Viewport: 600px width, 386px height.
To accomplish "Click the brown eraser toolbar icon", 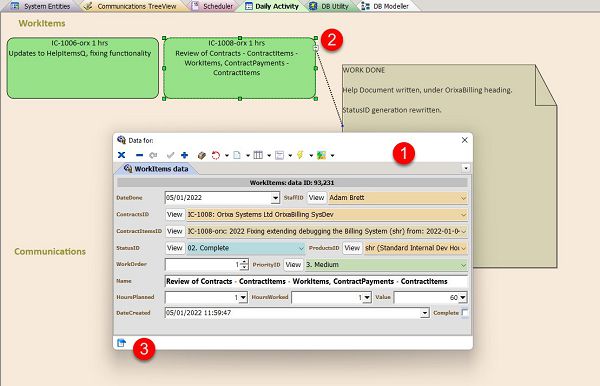I will tap(202, 155).
